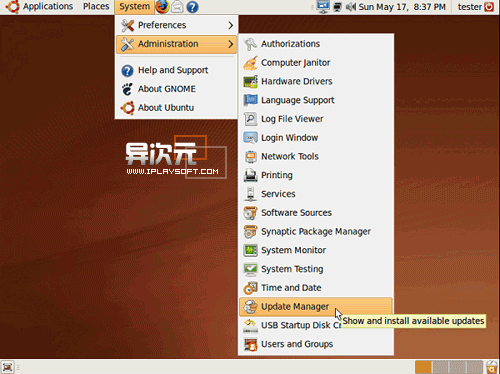Viewport: 500px width, 374px height.
Task: Open the tester user switcher
Action: click(x=470, y=7)
